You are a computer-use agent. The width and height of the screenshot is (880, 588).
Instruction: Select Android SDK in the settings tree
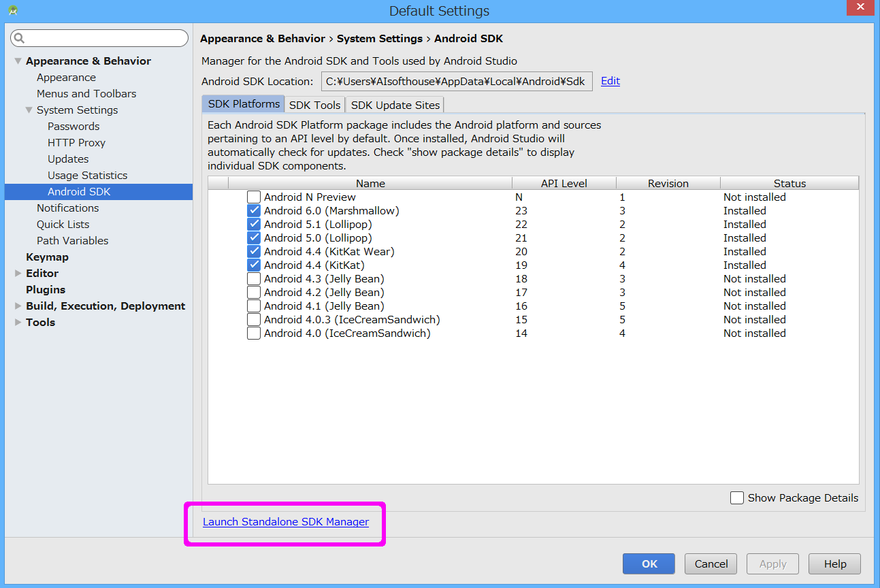point(99,192)
